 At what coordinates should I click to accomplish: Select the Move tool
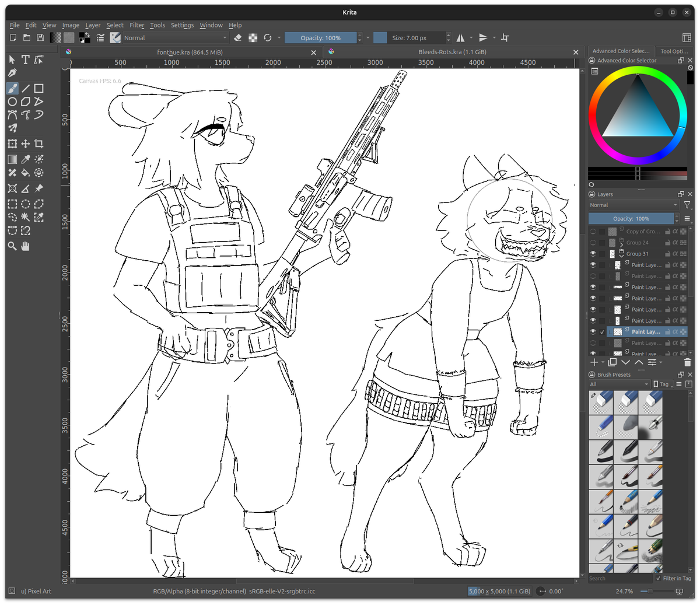coord(26,144)
